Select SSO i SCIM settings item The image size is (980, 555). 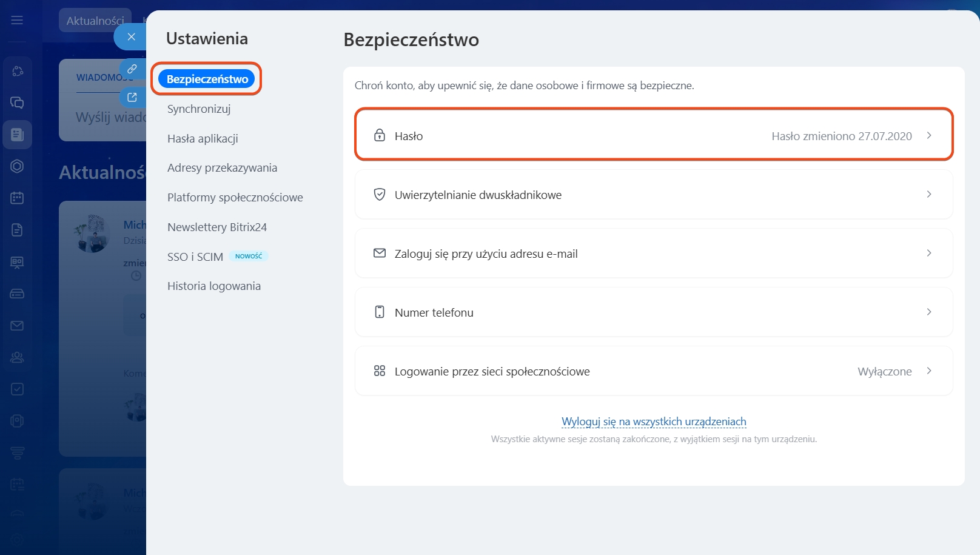[x=195, y=257]
